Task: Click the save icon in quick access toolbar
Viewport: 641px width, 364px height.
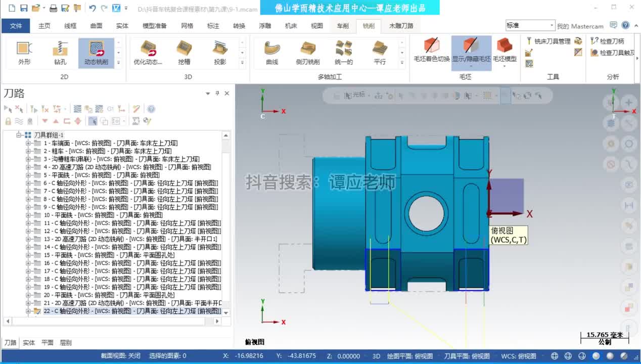Action: click(x=23, y=8)
